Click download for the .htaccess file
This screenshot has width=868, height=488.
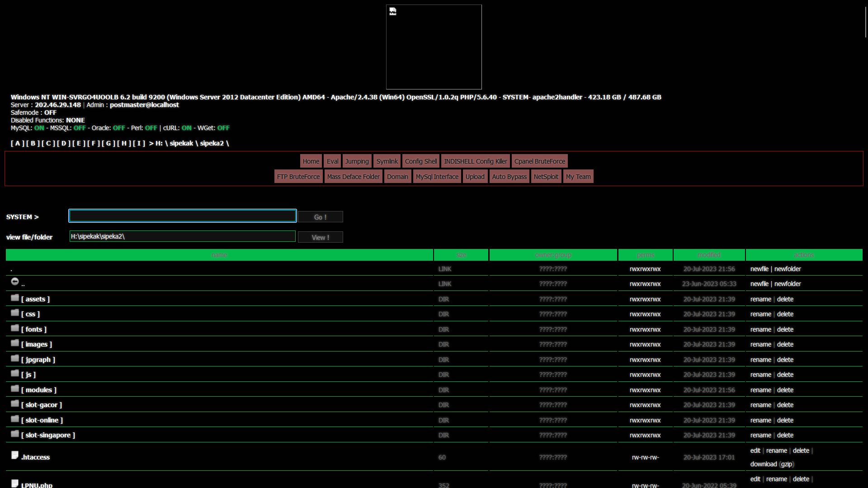[x=764, y=464]
